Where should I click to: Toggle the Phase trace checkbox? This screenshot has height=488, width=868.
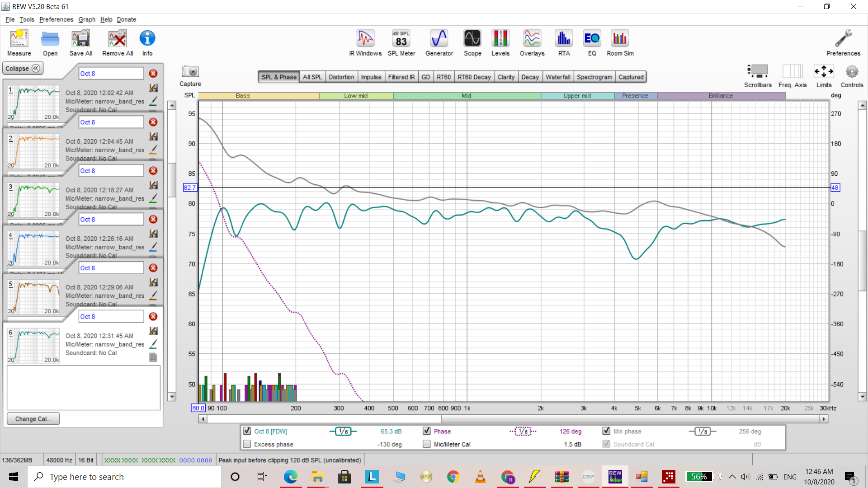[426, 431]
